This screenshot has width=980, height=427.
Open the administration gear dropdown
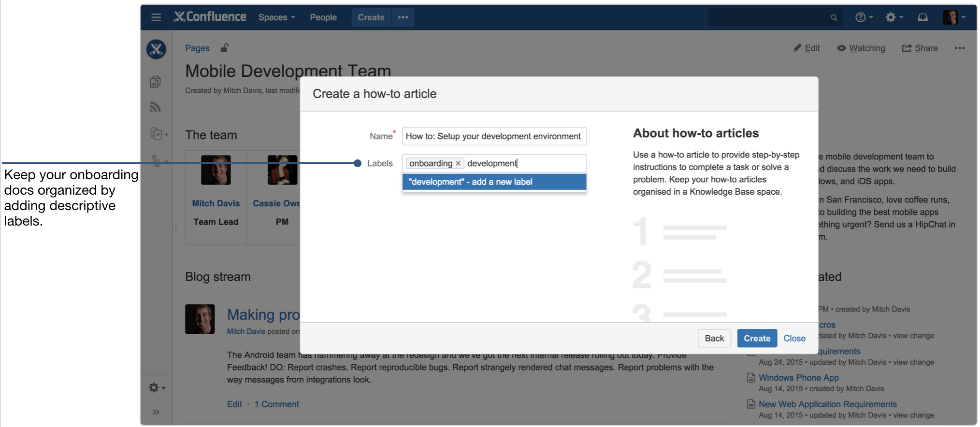(x=894, y=17)
